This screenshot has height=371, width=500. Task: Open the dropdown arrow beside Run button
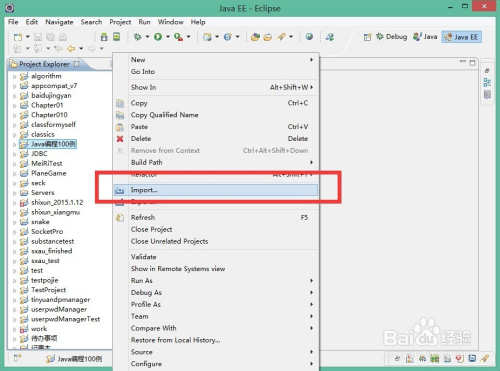coord(168,37)
